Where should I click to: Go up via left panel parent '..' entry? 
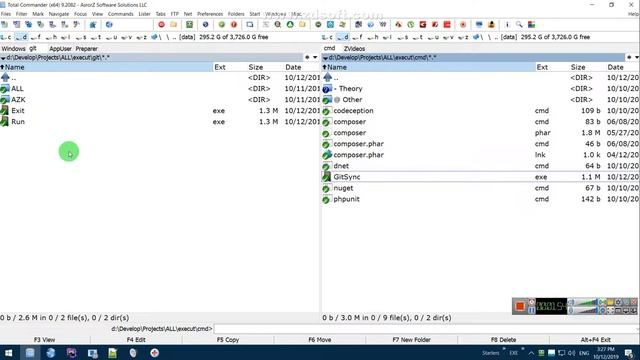[160, 78]
